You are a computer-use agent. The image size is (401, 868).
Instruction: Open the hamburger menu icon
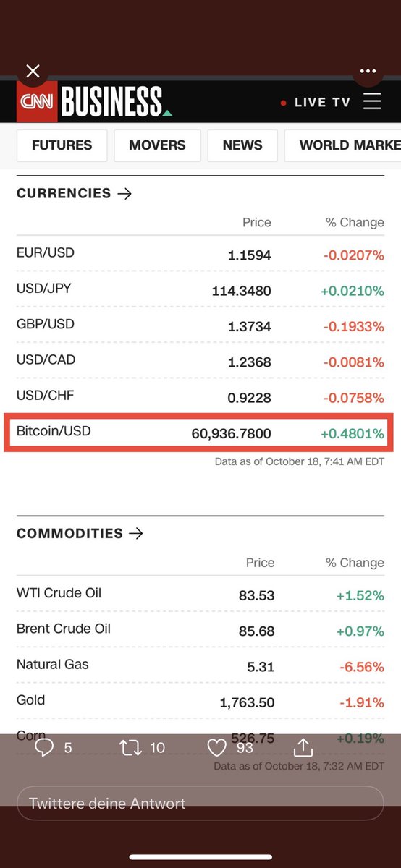pyautogui.click(x=372, y=101)
